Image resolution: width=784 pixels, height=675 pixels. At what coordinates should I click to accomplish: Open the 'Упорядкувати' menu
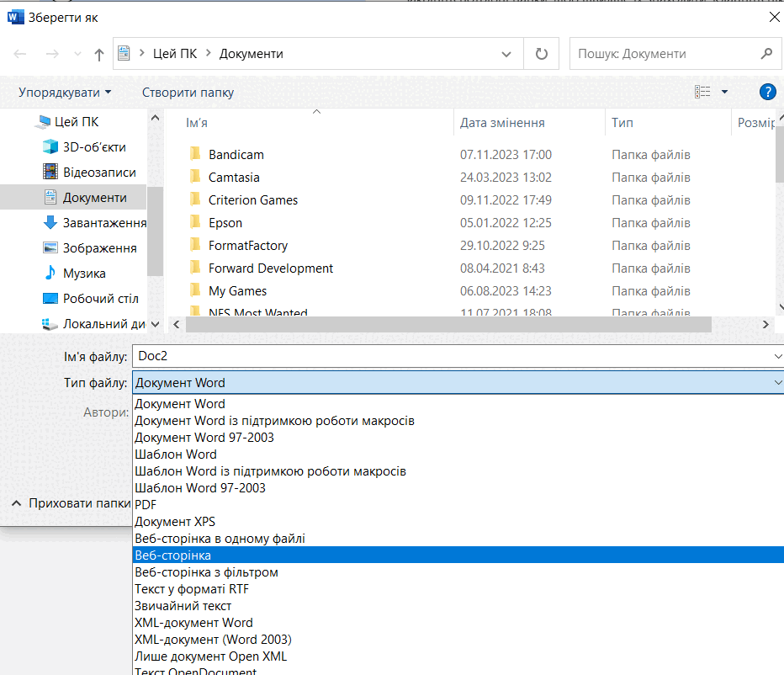point(65,93)
